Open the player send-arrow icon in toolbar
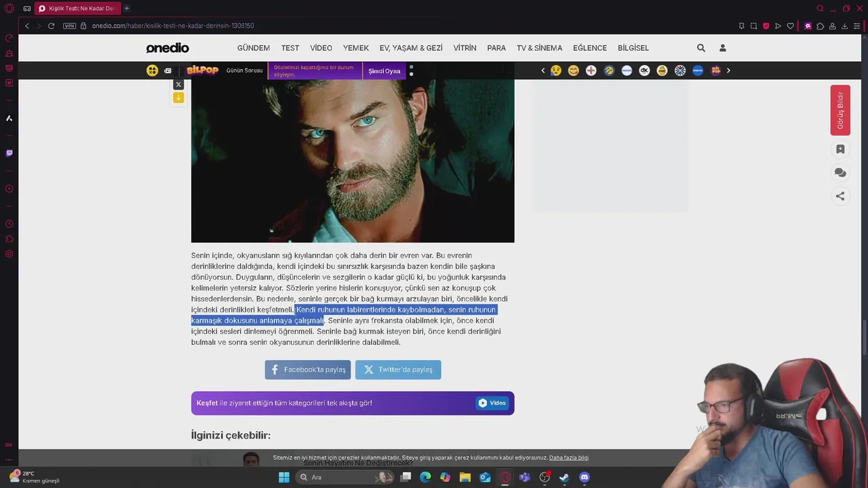 [x=778, y=26]
